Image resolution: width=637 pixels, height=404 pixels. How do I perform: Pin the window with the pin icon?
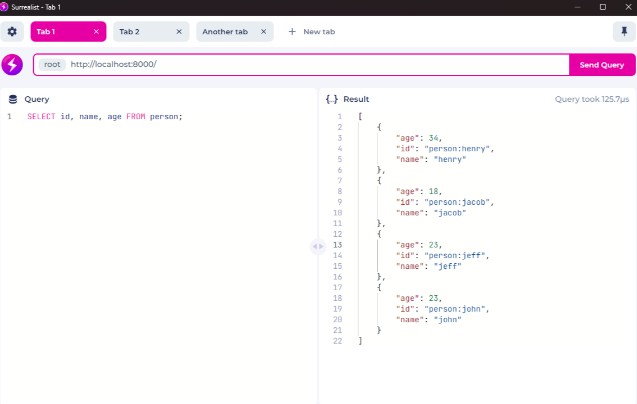(x=621, y=32)
